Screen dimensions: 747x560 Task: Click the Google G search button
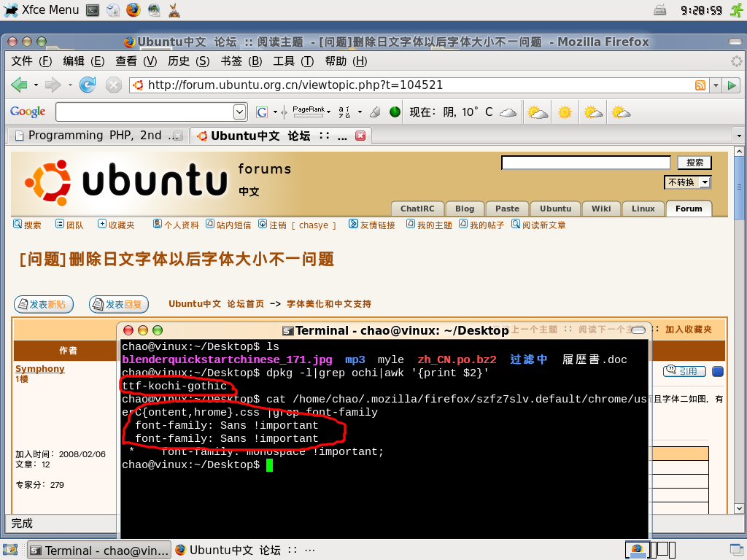point(262,112)
